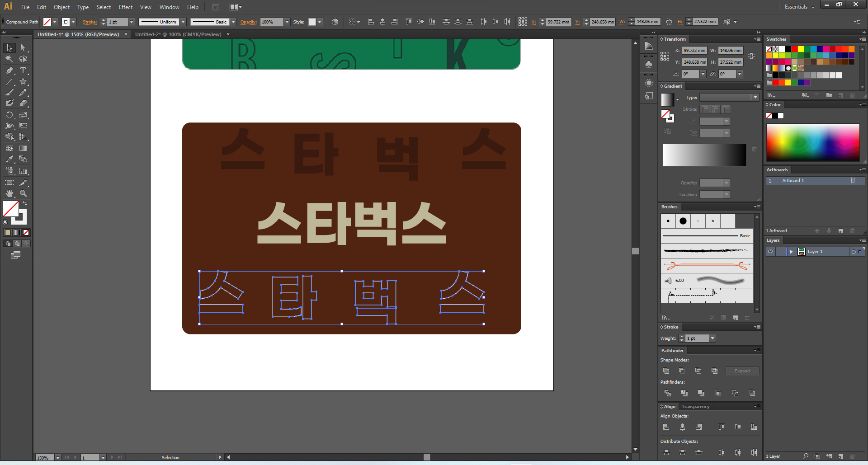The image size is (868, 465).
Task: Select the Scale tool
Action: [23, 115]
